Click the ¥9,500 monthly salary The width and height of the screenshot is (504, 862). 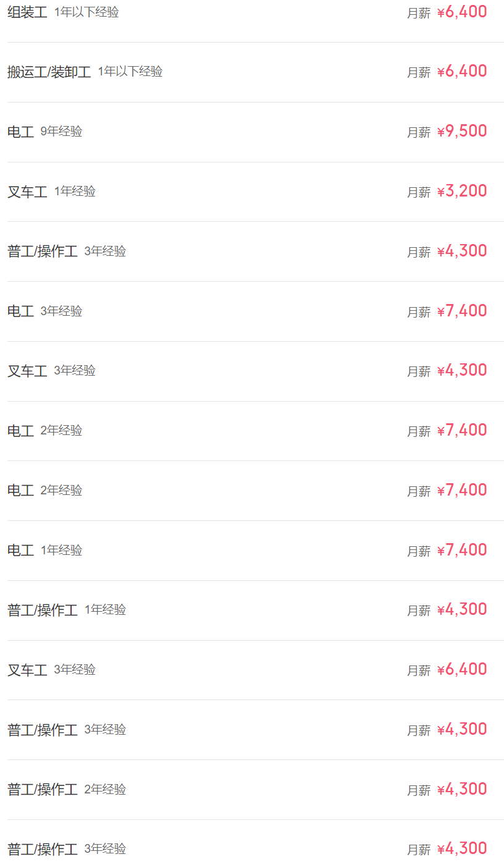[x=462, y=132]
